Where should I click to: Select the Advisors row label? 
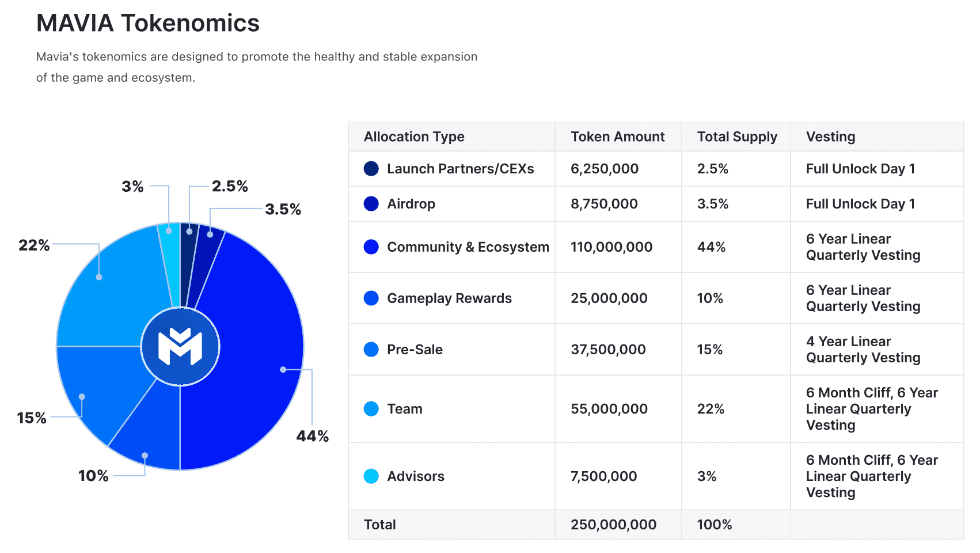pos(416,476)
